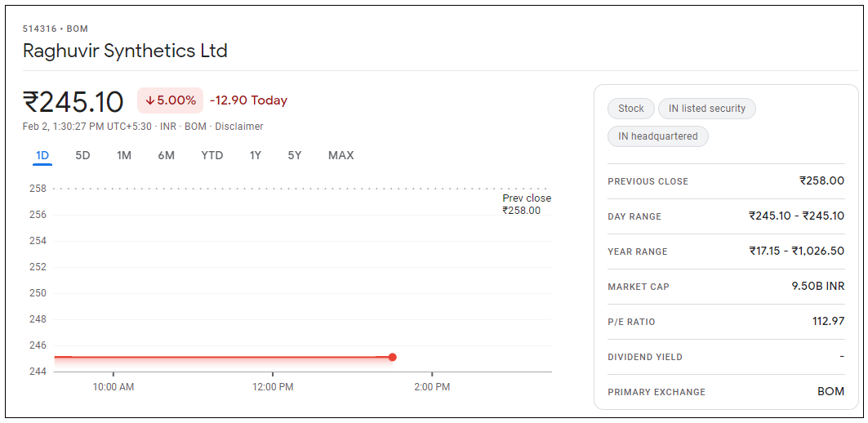Click the Market Cap value 9.50B INR
The width and height of the screenshot is (868, 423).
coord(818,287)
